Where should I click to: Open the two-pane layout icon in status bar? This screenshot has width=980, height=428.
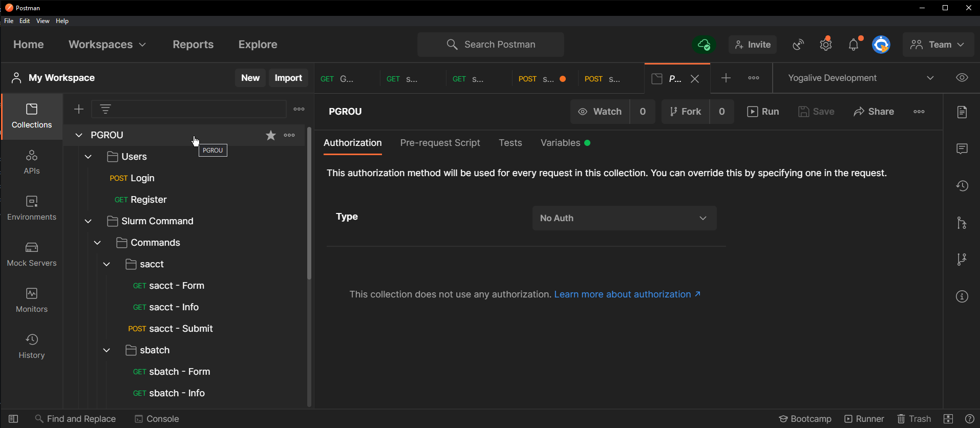pos(948,419)
